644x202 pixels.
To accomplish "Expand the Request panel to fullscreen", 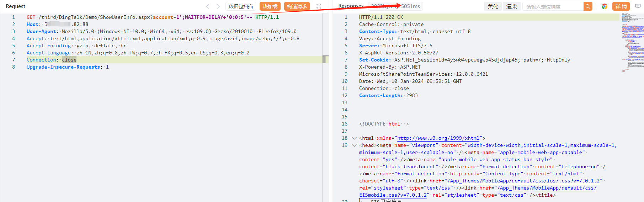I will pyautogui.click(x=319, y=6).
